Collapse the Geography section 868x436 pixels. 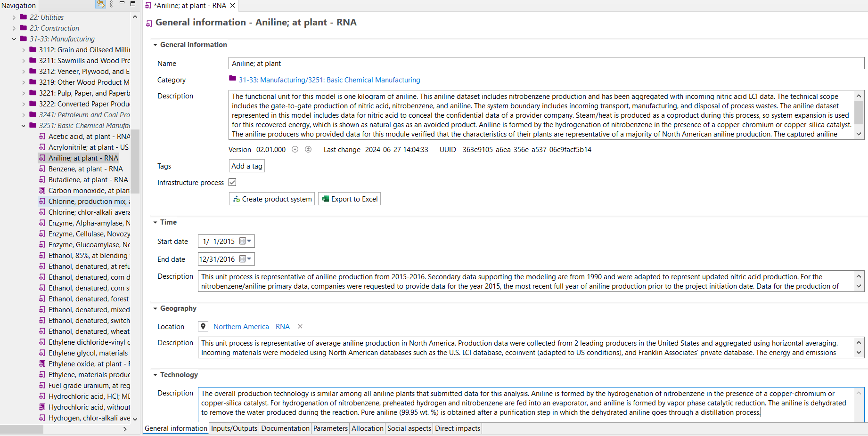coord(155,308)
